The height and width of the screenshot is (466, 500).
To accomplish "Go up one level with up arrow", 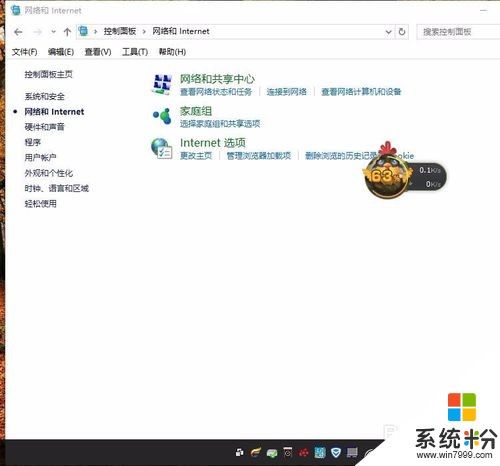I will [67, 32].
